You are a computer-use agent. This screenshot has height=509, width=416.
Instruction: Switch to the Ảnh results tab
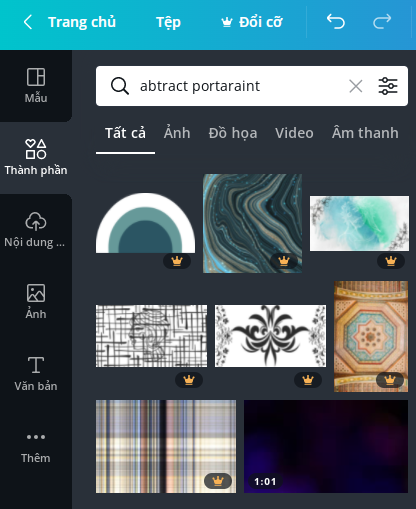(x=177, y=133)
